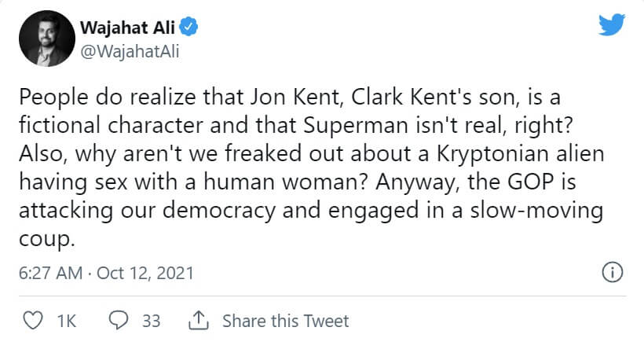
Task: Click the reply speech bubble icon
Action: tap(119, 321)
